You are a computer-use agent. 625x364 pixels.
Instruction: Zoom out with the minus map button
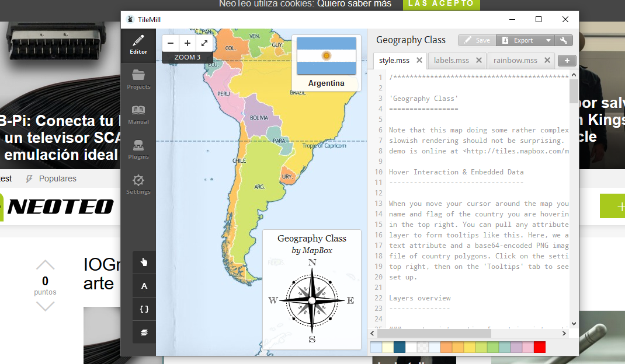click(x=171, y=43)
